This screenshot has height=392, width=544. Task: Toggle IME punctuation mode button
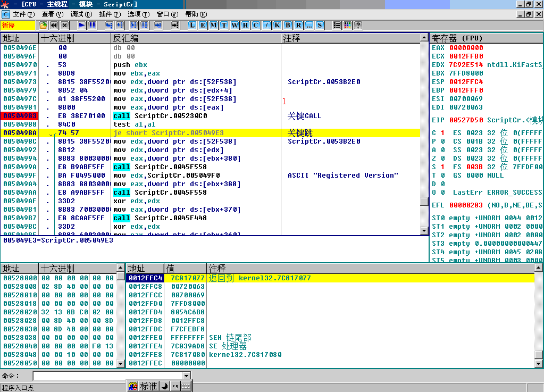(x=175, y=386)
